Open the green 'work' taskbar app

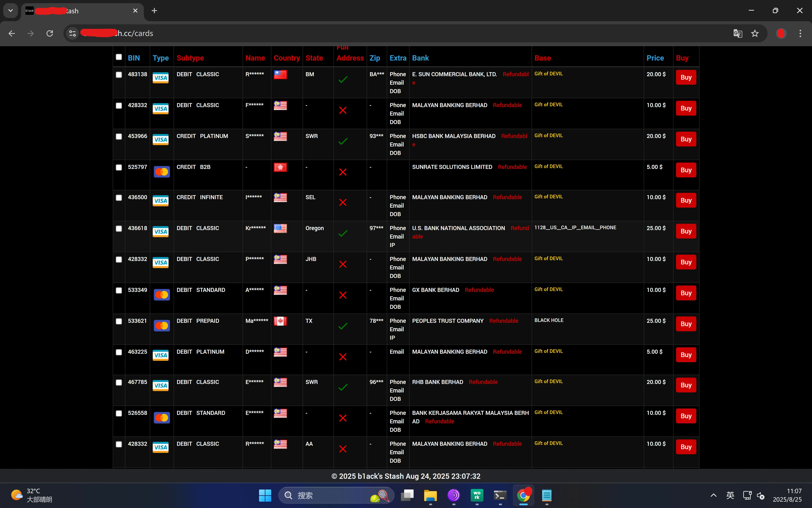[x=477, y=495]
